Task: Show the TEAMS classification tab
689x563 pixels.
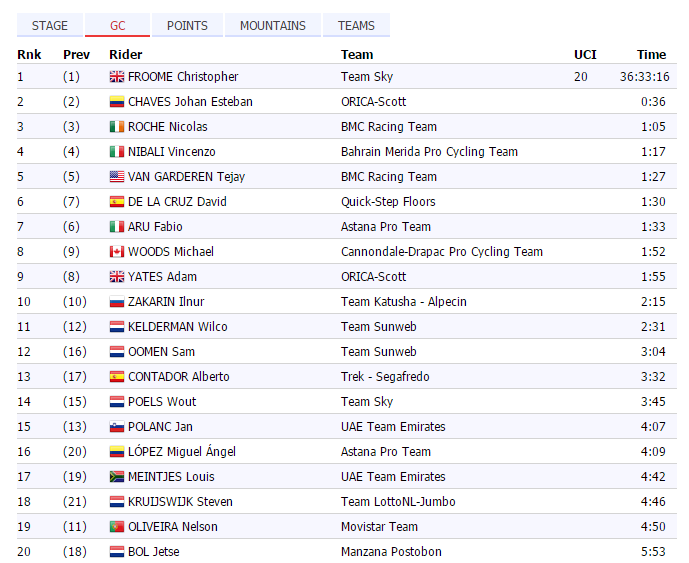Action: click(x=356, y=25)
